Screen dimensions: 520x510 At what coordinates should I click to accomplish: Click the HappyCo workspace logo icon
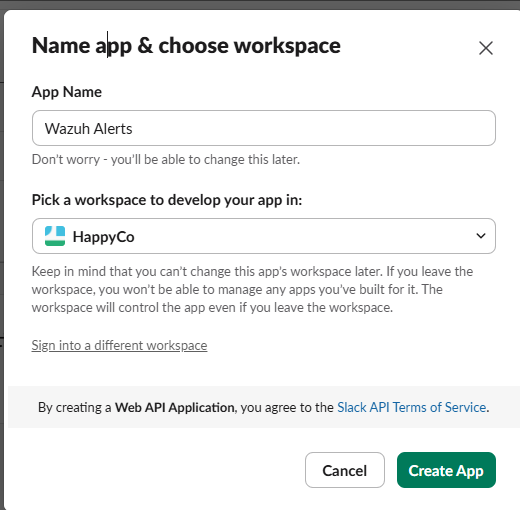click(55, 236)
